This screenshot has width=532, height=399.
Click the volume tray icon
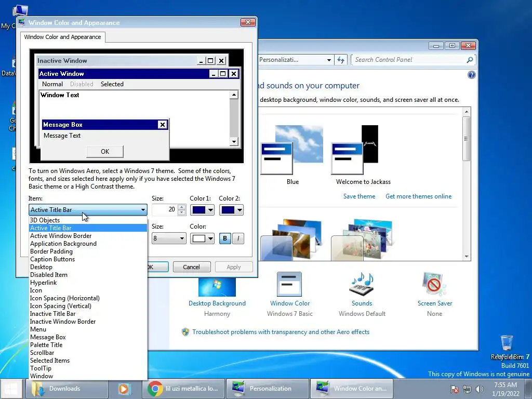point(479,389)
